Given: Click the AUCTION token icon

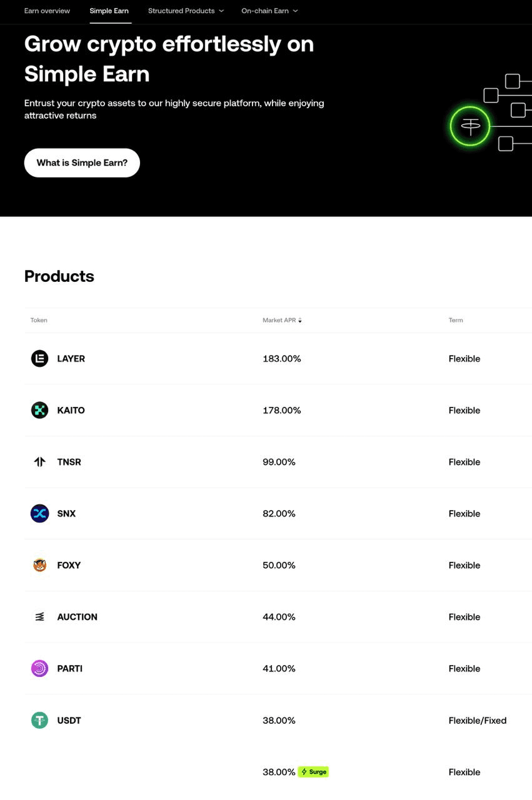Looking at the screenshot, I should pyautogui.click(x=39, y=617).
